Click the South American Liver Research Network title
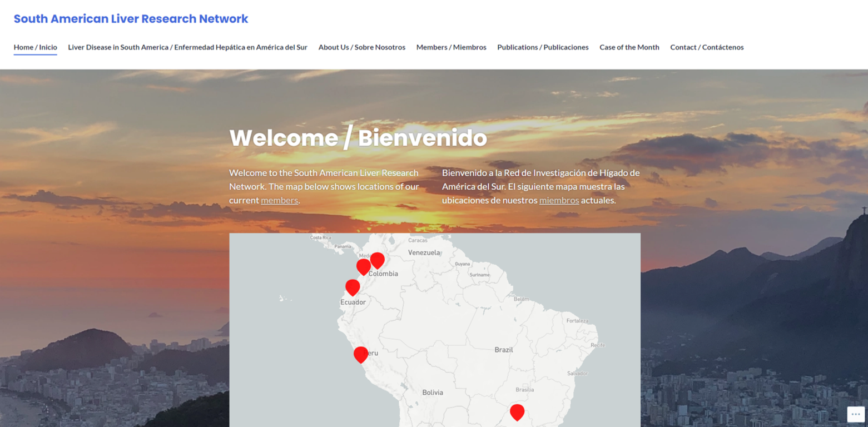The height and width of the screenshot is (427, 868). 131,19
